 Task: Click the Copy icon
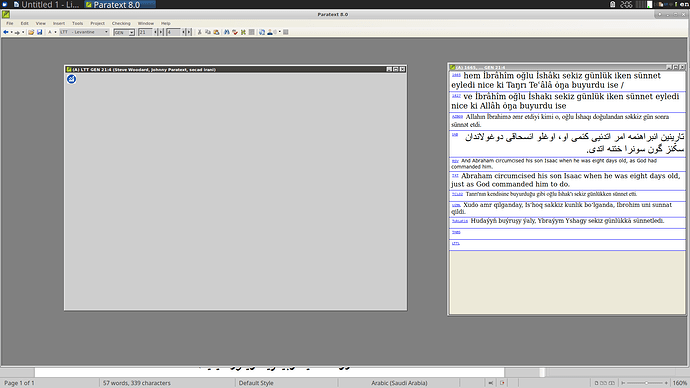click(208, 32)
